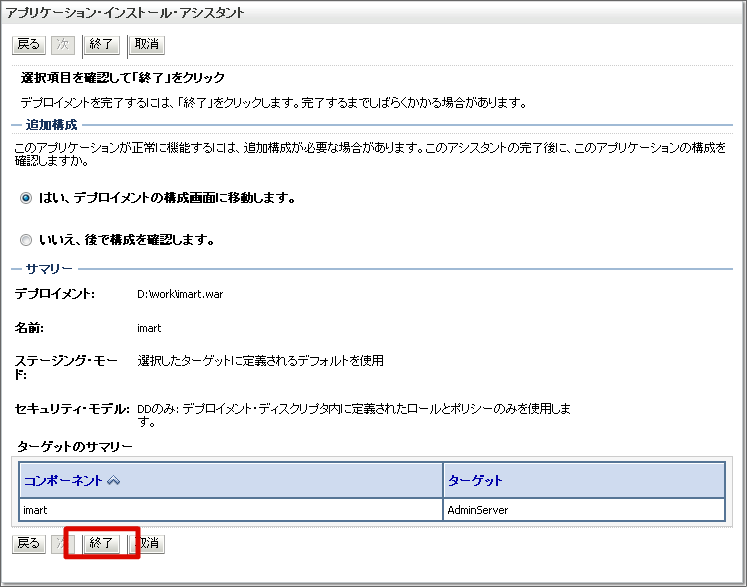Click the 選択したターゲットに定義されるデフォルトを使用 text
This screenshot has width=747, height=587.
[x=261, y=361]
